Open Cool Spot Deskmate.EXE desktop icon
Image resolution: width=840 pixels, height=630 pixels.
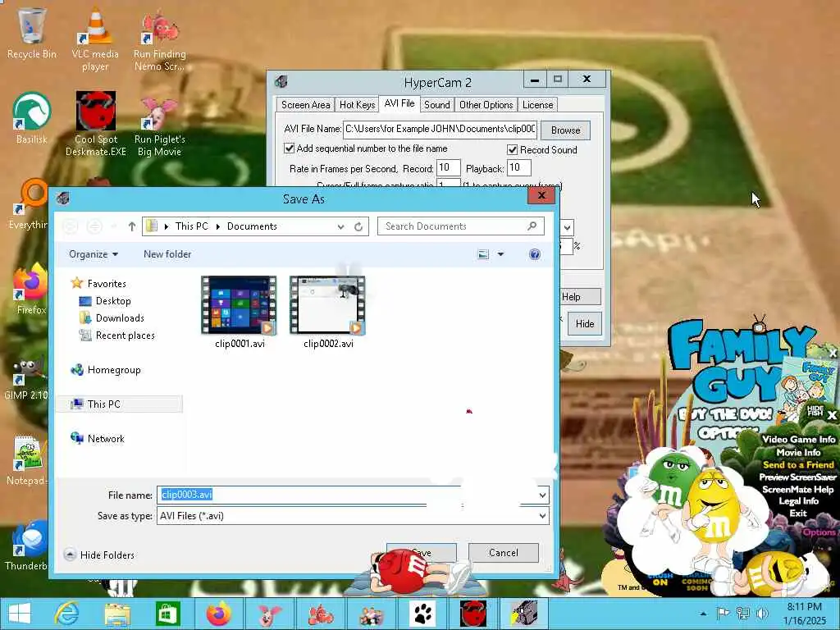[x=95, y=123]
